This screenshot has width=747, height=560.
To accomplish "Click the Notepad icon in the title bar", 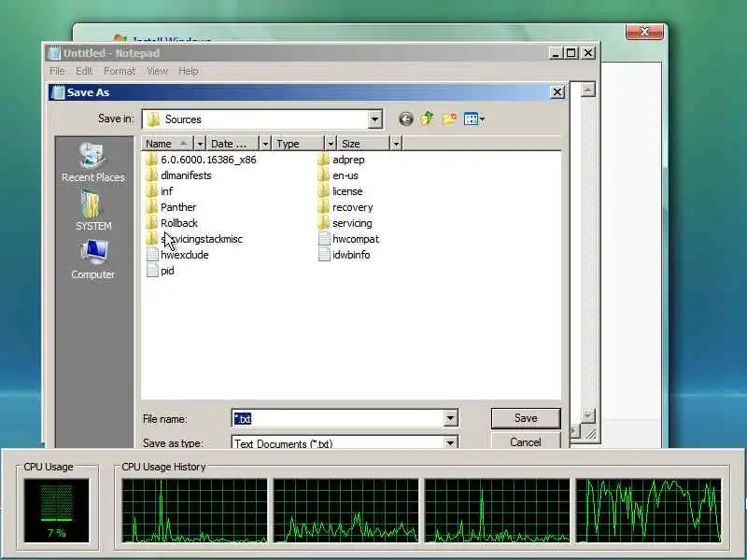I will point(54,53).
